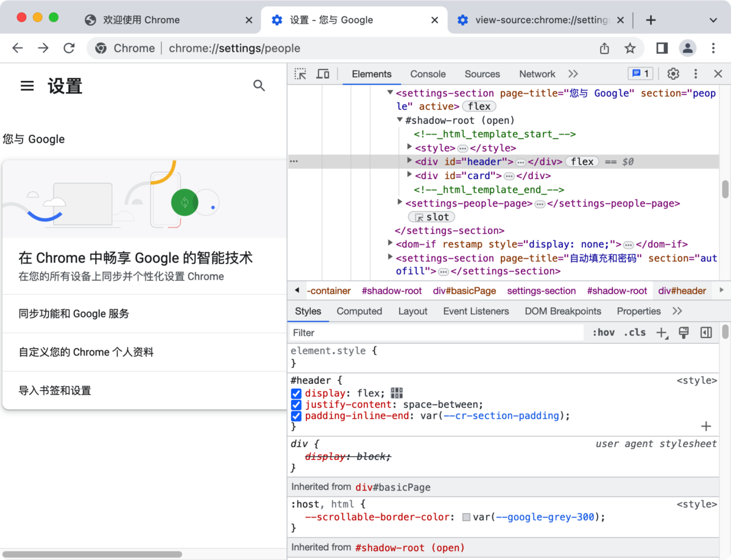Screen dimensions: 731x560
Task: Uncheck the justify-content property
Action: (296, 405)
